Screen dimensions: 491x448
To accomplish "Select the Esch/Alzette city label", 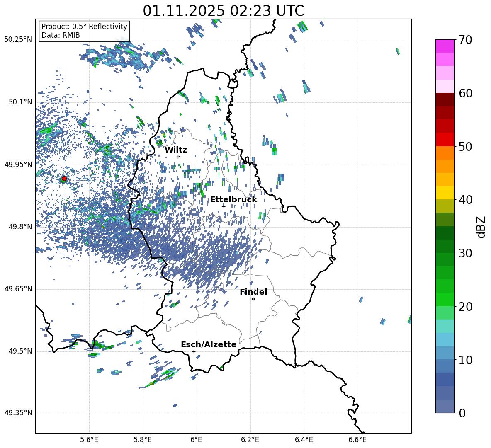I will point(209,344).
